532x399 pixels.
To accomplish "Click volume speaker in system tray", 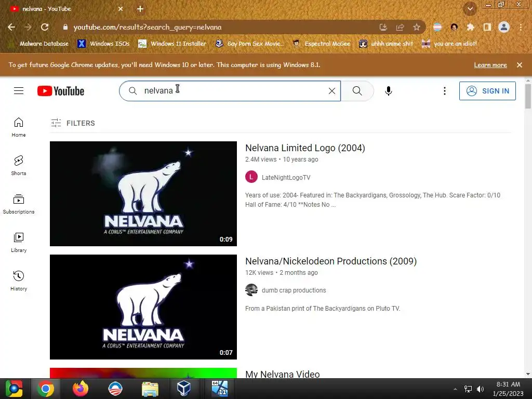I will [x=481, y=389].
